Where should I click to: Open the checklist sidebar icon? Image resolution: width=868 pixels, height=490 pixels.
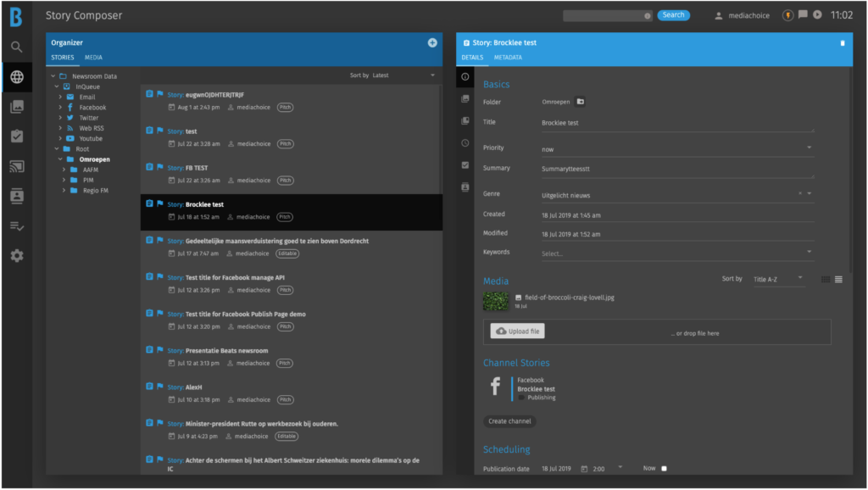17,226
